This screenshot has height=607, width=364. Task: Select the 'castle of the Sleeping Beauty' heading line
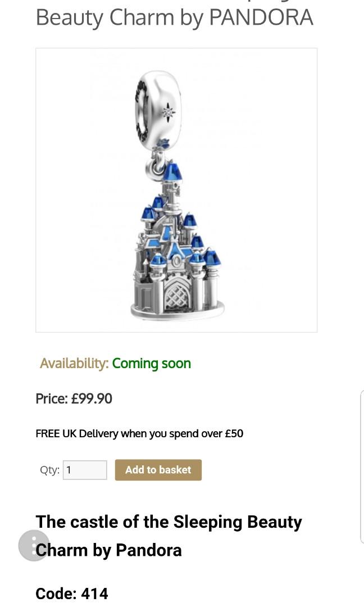(x=169, y=522)
